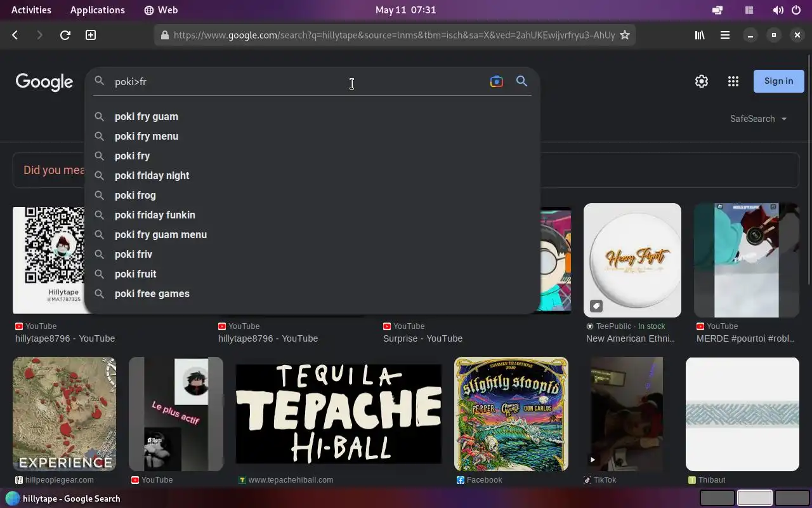The image size is (812, 508).
Task: Open the Google apps grid
Action: click(x=733, y=81)
